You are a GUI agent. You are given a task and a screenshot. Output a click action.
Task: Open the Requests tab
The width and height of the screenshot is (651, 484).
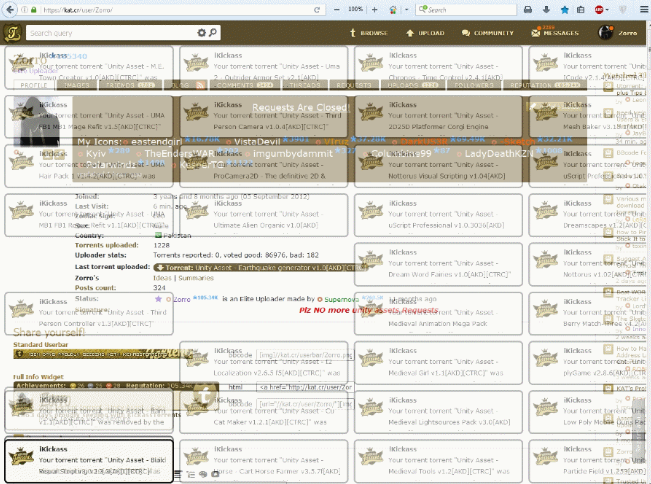click(354, 85)
